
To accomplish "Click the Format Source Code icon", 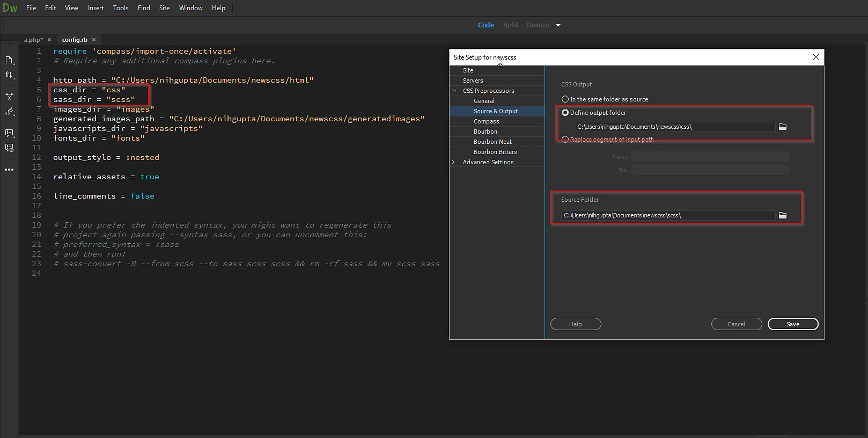I will (9, 112).
